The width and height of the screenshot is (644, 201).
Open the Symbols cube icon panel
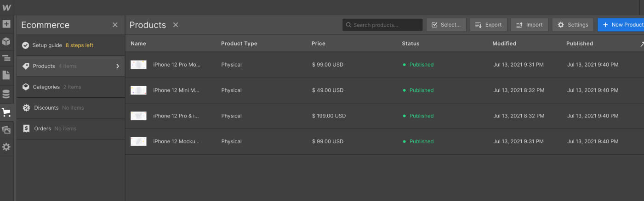point(6,41)
